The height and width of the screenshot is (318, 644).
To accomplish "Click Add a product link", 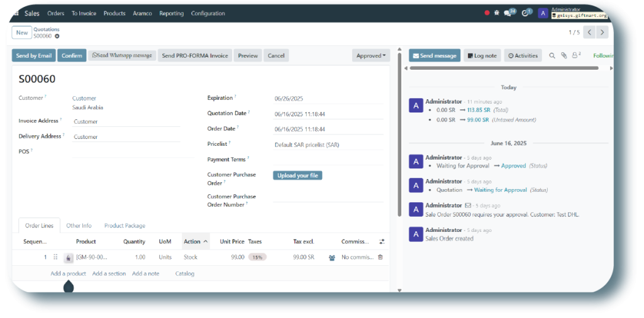I will 68,273.
